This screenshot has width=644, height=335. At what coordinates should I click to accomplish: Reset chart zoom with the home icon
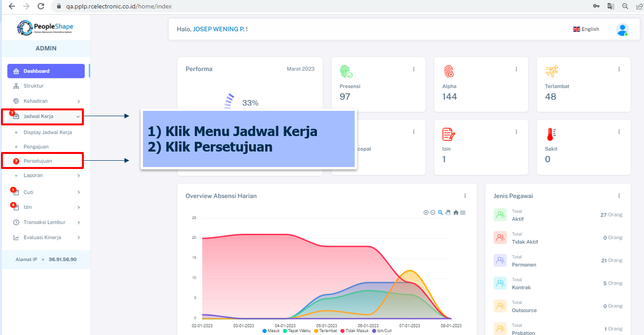pos(456,213)
